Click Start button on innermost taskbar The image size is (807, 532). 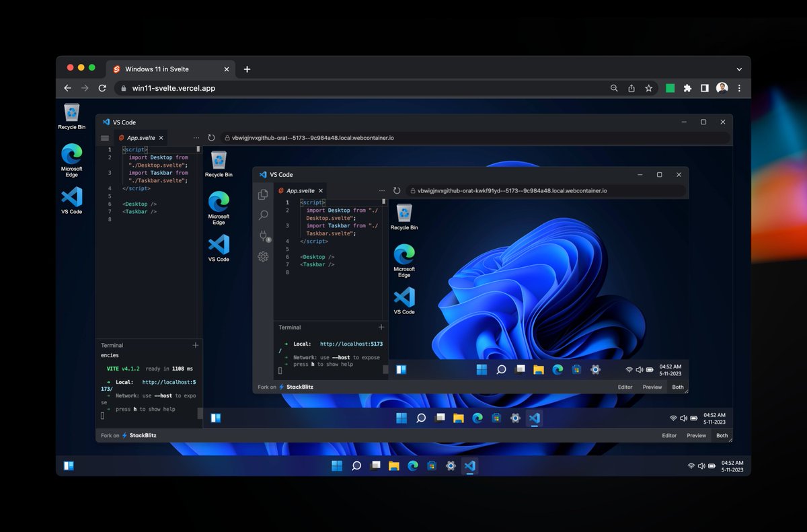click(x=482, y=369)
